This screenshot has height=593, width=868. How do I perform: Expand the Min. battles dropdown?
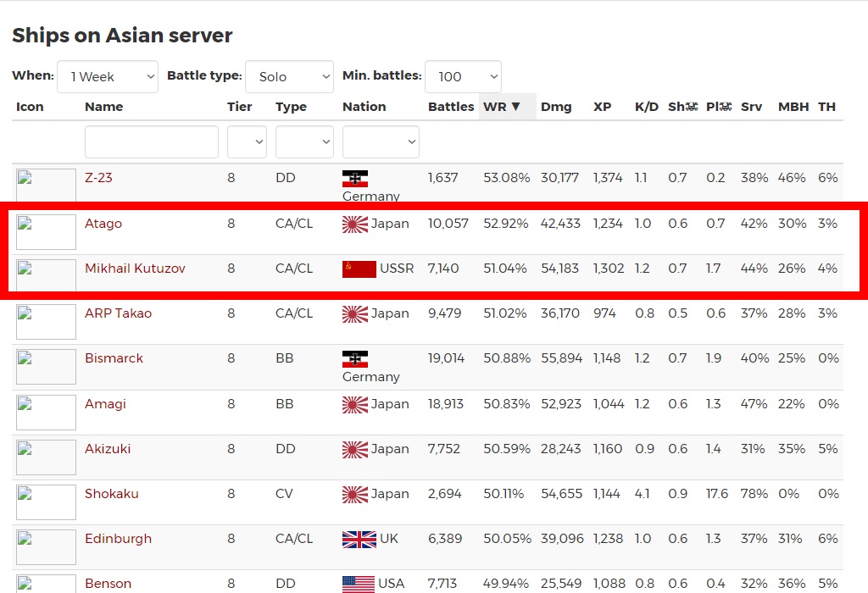463,76
